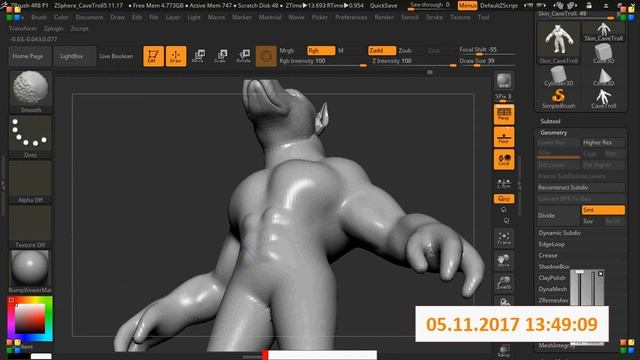
Task: Expand EdgeLoop section
Action: [551, 244]
